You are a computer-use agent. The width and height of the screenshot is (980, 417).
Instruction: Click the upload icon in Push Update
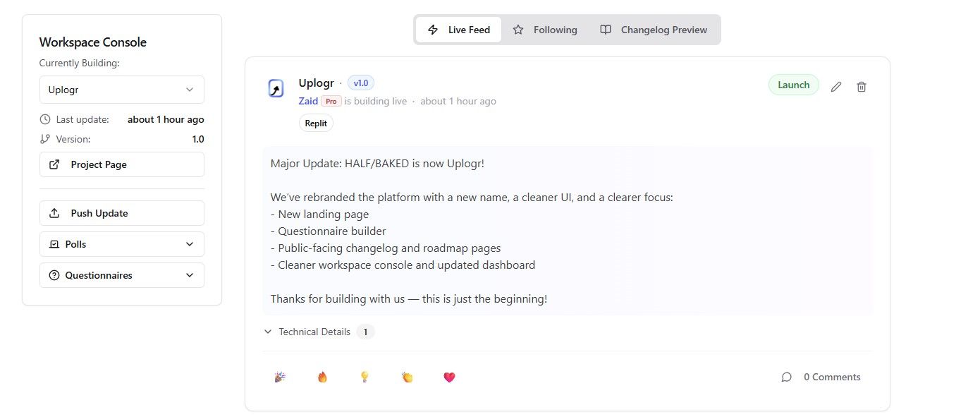[56, 212]
